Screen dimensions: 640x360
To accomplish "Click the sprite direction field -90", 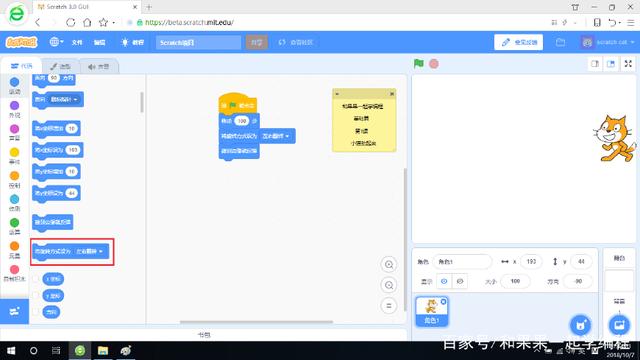I will 578,281.
